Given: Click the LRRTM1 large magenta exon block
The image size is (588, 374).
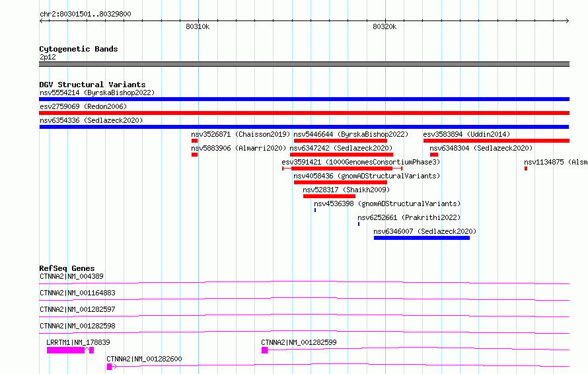Looking at the screenshot, I should (65, 350).
